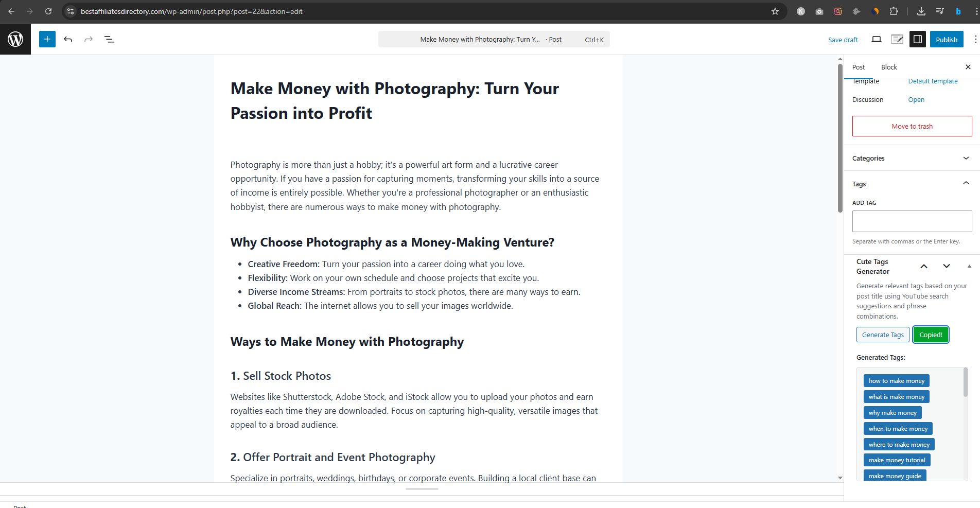Move Cute Tags Generator widget up
The image size is (980, 508).
923,266
